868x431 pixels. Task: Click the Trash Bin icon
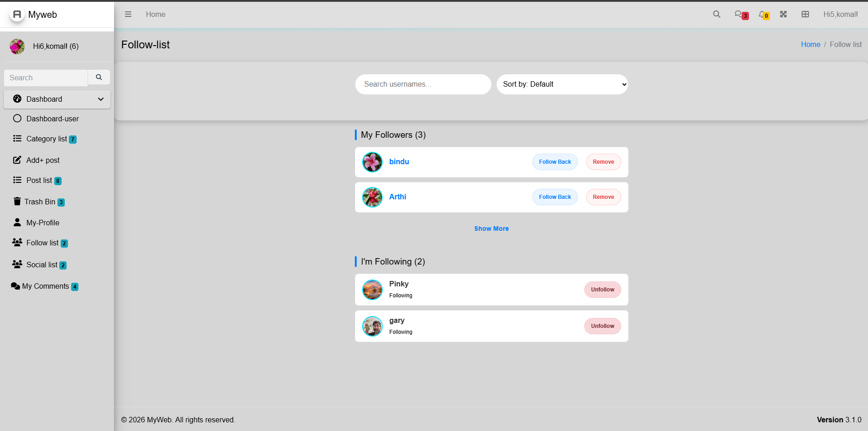(x=17, y=201)
